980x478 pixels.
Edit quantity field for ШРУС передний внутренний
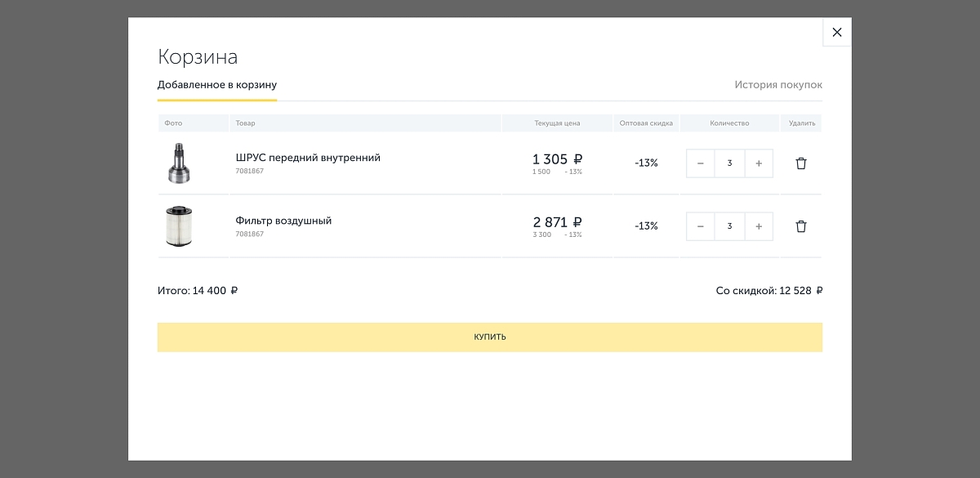tap(729, 163)
